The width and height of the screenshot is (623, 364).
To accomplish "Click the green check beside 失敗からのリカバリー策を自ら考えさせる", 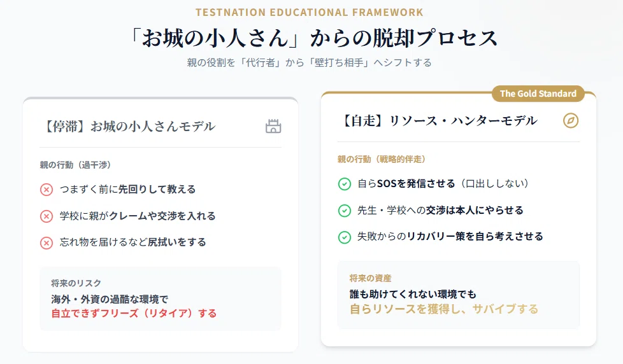I will (345, 237).
